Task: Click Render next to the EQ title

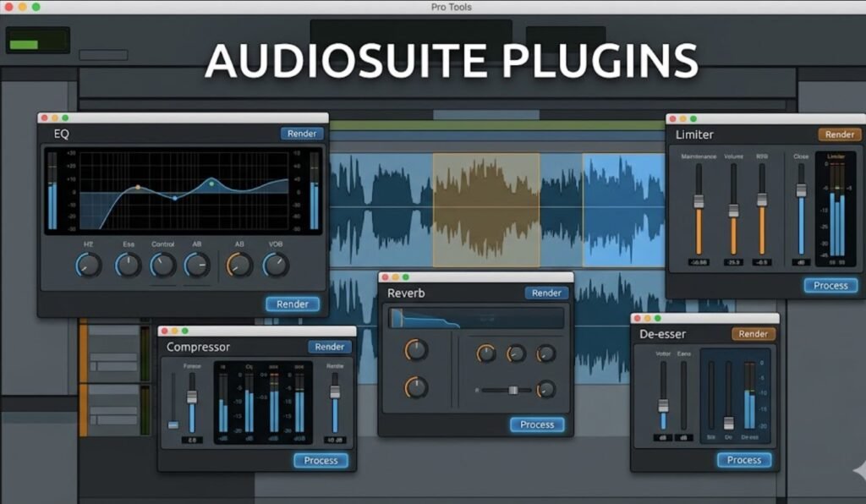Action: point(302,134)
